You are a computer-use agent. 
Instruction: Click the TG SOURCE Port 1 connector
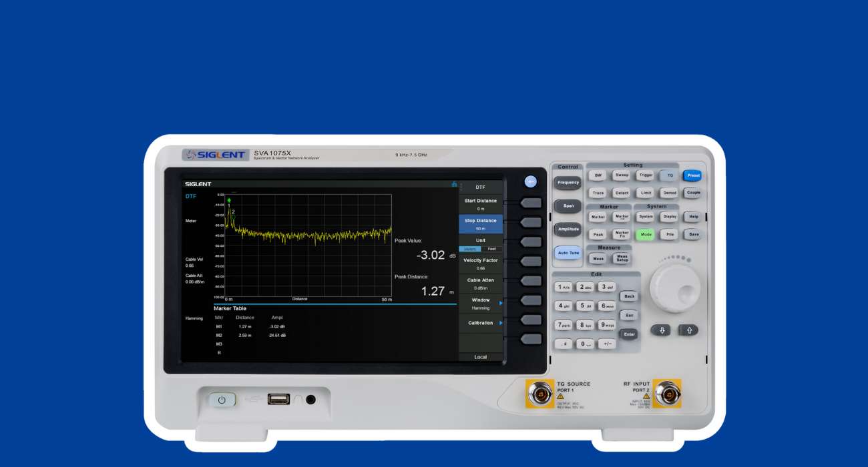(539, 394)
